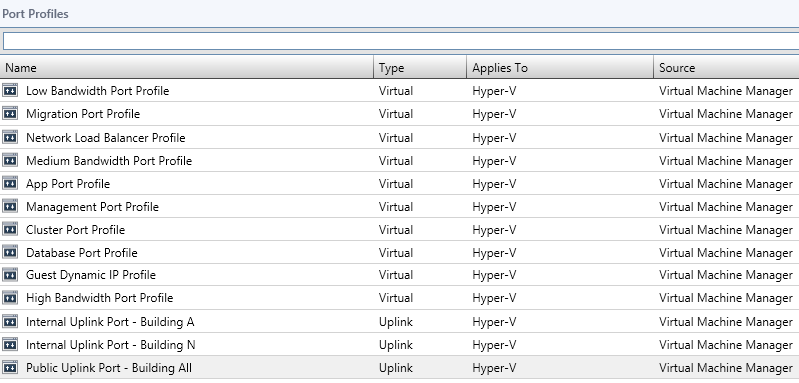Click the icon beside Internal Uplink Port - Building A
The width and height of the screenshot is (799, 383).
point(10,322)
